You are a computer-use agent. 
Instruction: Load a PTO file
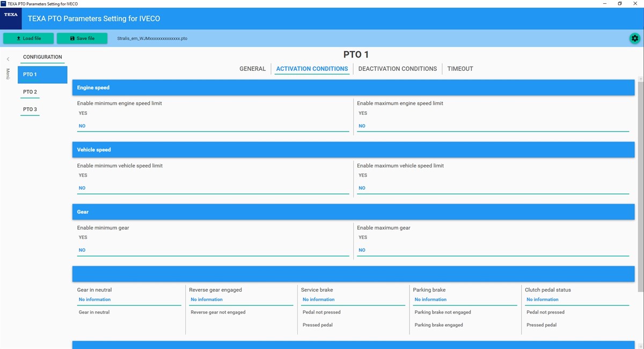pos(29,38)
